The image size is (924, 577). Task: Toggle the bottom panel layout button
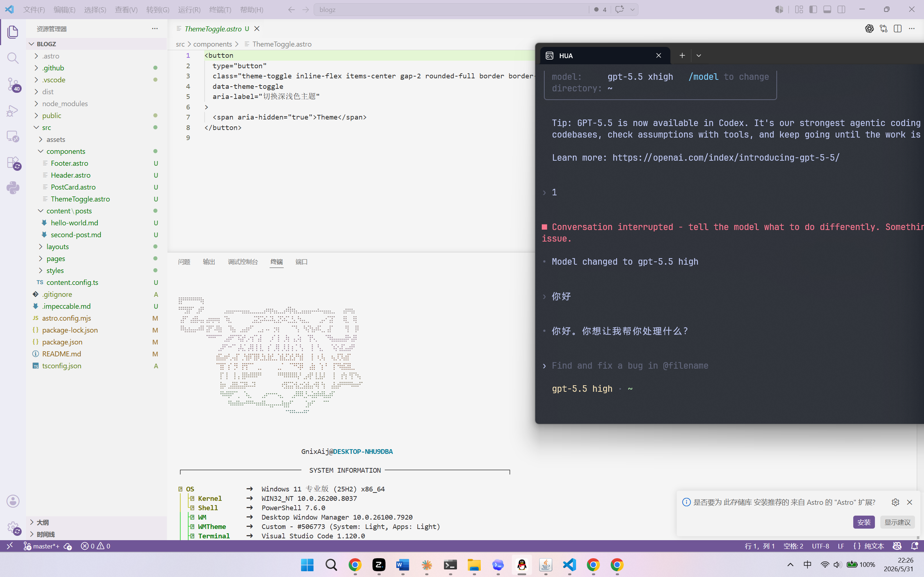coord(827,9)
